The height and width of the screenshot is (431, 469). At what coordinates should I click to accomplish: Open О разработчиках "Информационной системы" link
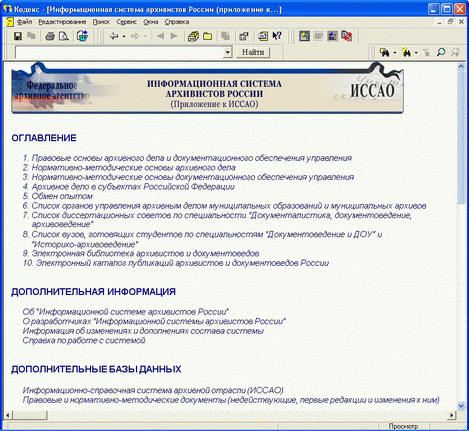pos(154,321)
